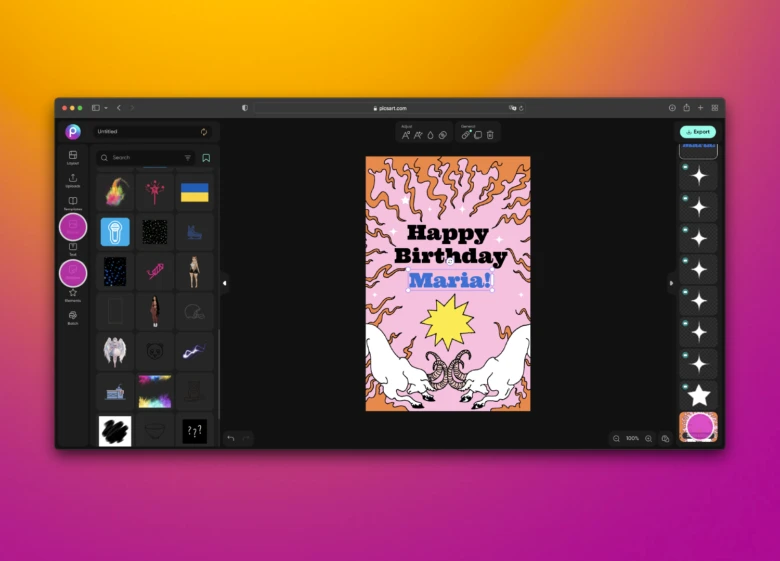The image size is (780, 561).
Task: Open the Layout panel in sidebar
Action: (73, 156)
